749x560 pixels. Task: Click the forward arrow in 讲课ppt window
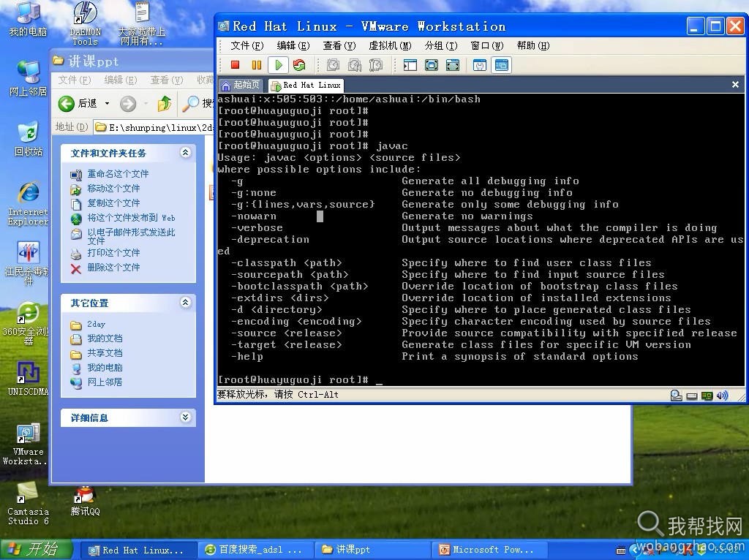tap(128, 104)
